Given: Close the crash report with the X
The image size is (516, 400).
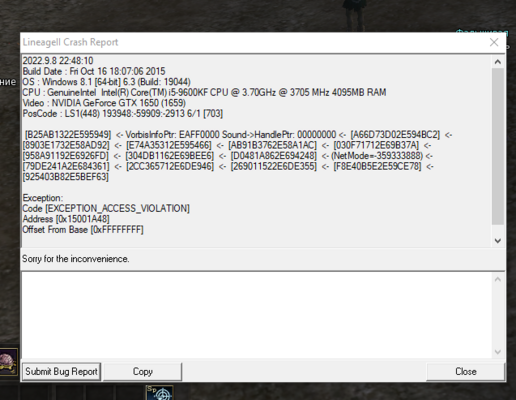Looking at the screenshot, I should pyautogui.click(x=494, y=42).
